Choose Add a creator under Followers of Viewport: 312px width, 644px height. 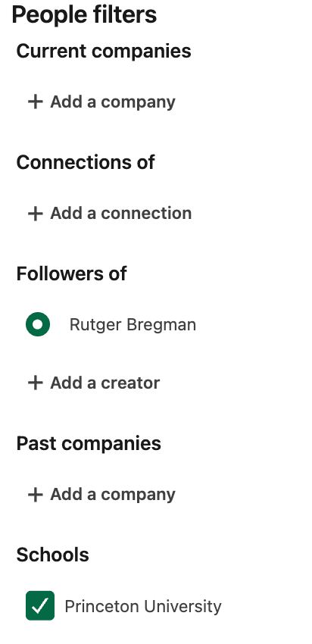94,383
